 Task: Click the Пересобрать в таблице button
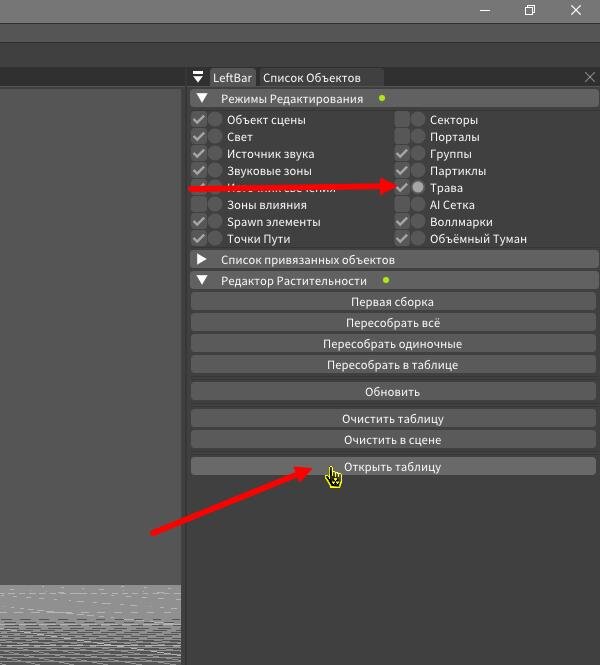coord(393,365)
